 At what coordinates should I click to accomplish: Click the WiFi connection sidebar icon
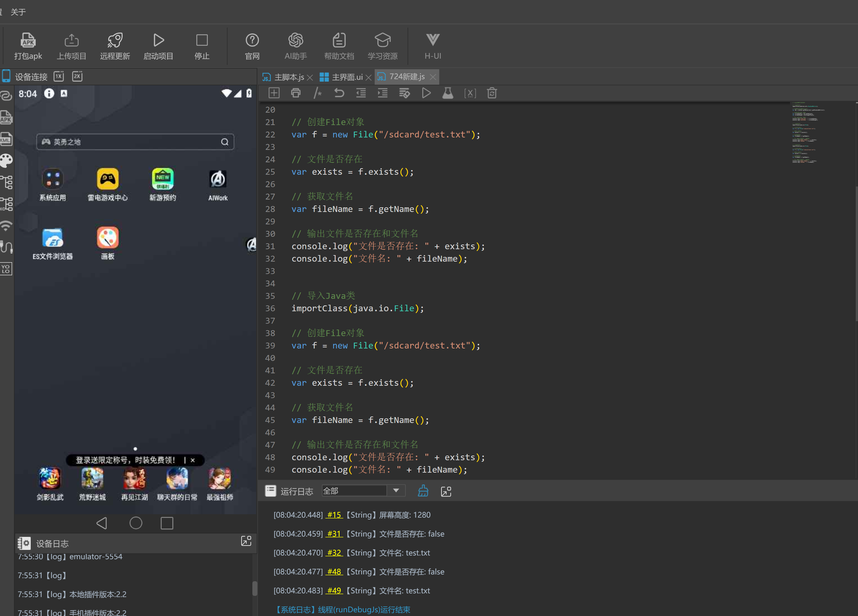6,226
